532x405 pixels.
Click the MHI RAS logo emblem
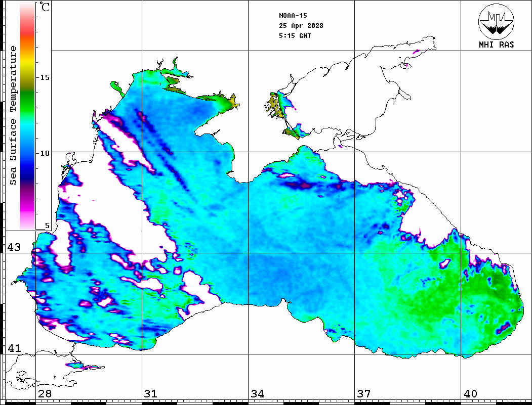pos(497,21)
